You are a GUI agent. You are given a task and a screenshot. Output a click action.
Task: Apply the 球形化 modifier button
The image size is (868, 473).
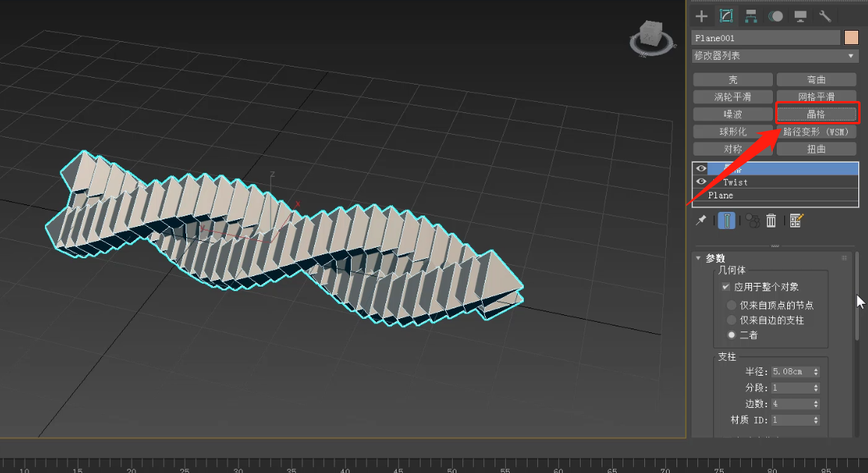(733, 132)
